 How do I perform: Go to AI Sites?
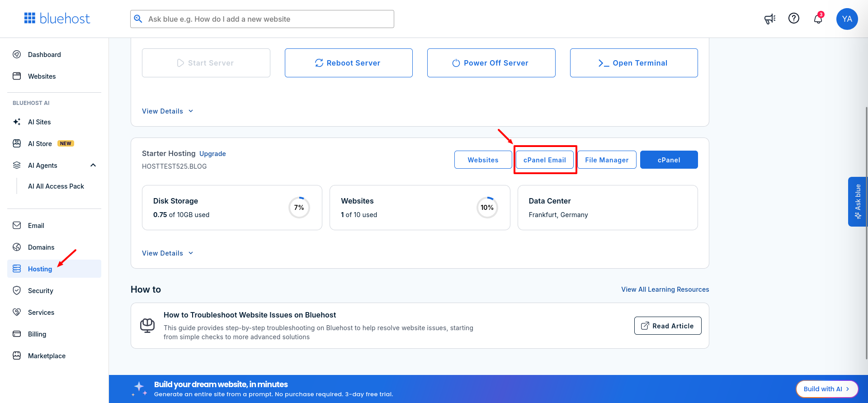click(54, 122)
